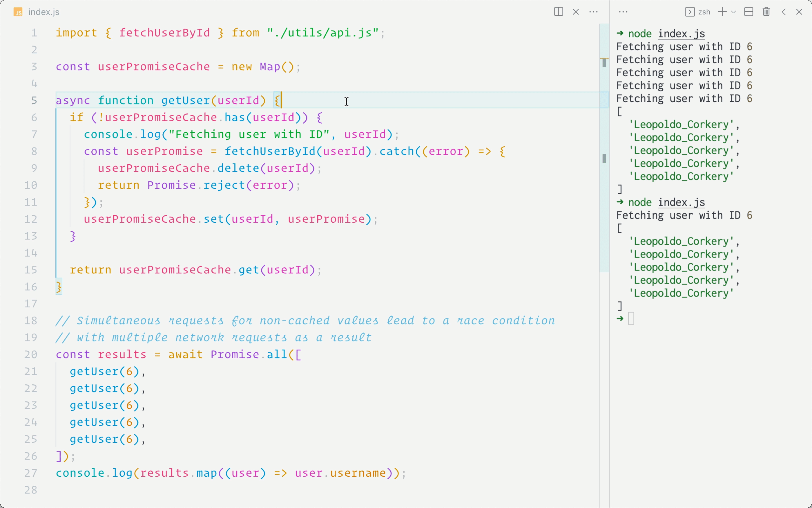Click the JS file icon on index.js tab
Screen dimensions: 812x508
coord(18,12)
